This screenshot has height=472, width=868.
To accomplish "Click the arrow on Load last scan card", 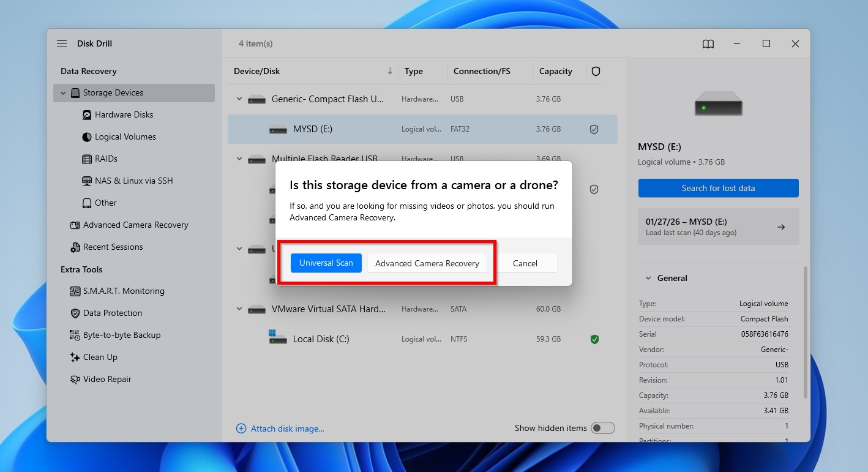I will click(781, 227).
